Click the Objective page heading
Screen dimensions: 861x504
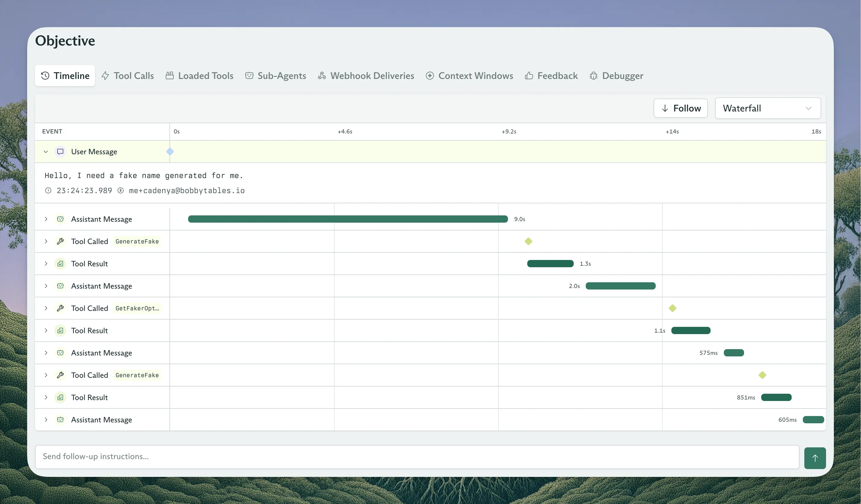[x=65, y=41]
